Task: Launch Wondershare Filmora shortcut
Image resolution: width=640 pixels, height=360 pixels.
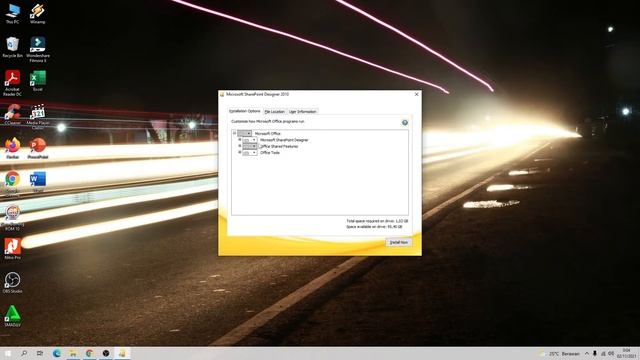Action: 38,49
